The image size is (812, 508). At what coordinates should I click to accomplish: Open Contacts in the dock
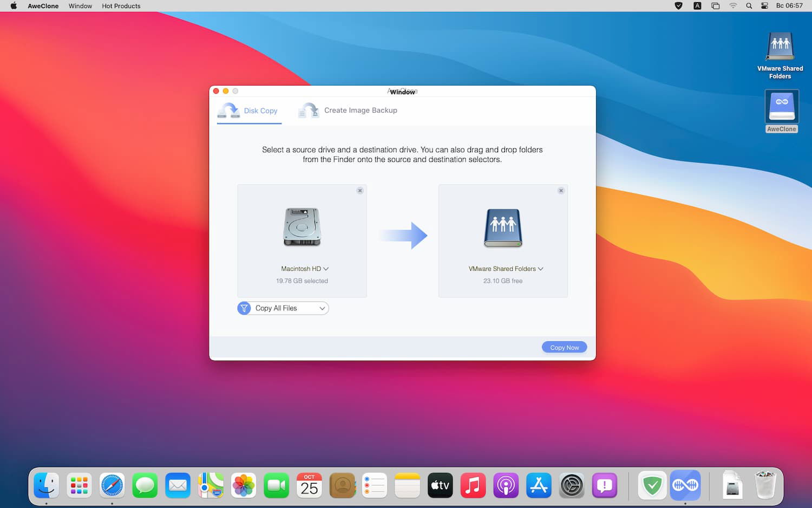342,485
